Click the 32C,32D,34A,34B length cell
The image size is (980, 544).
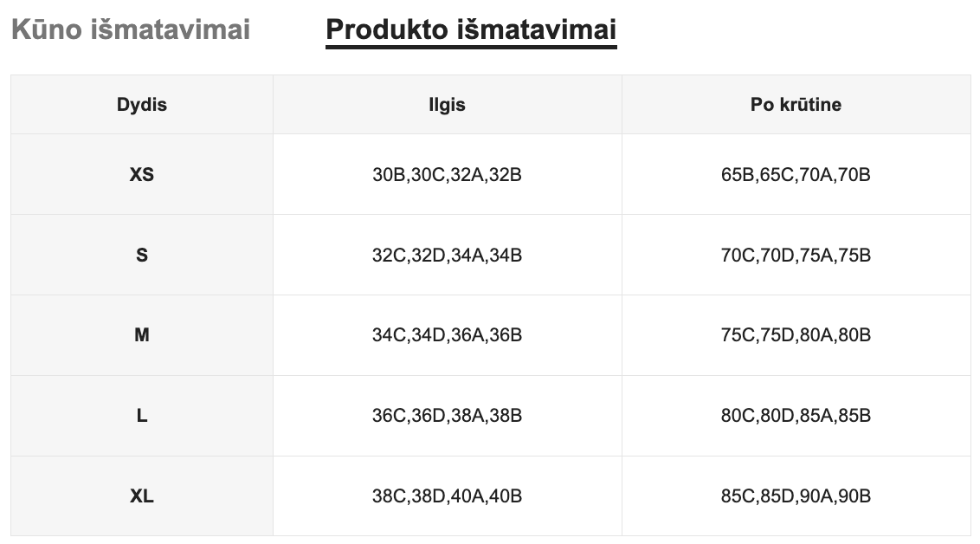coord(447,256)
